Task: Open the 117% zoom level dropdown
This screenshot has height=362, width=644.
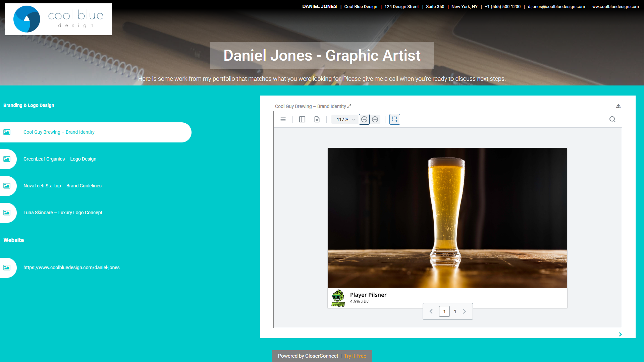Action: click(x=345, y=119)
